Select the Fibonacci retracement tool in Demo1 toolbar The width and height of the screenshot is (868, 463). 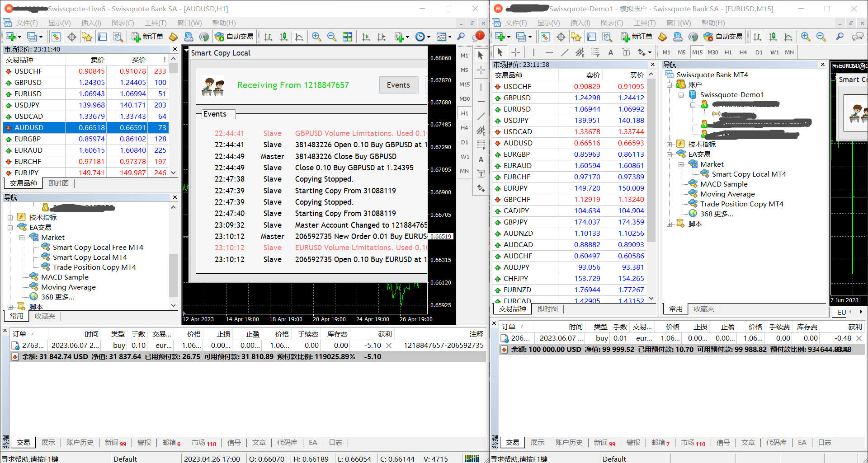pos(595,52)
